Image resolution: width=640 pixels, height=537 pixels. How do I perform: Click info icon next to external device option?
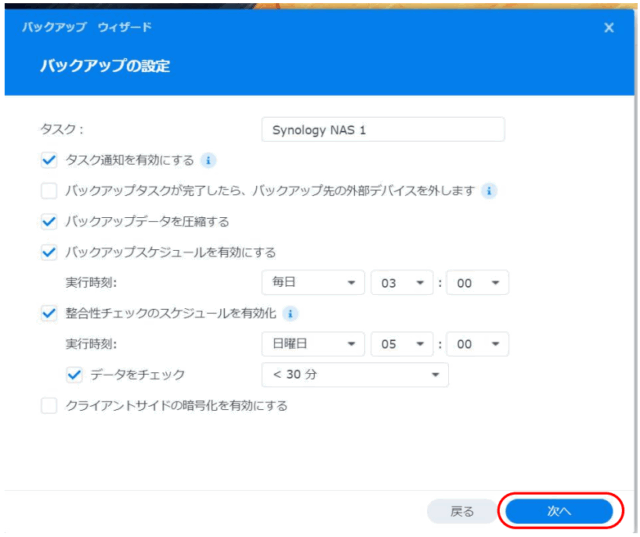tap(489, 191)
